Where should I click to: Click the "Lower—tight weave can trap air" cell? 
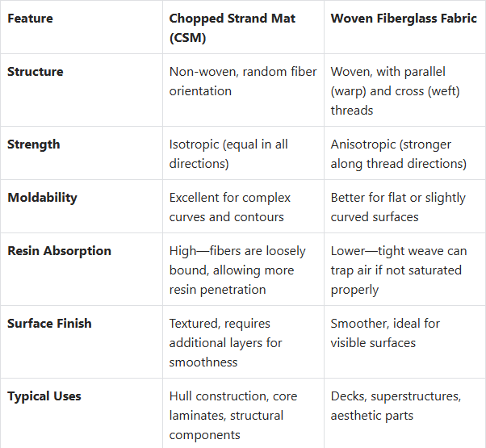coord(398,270)
